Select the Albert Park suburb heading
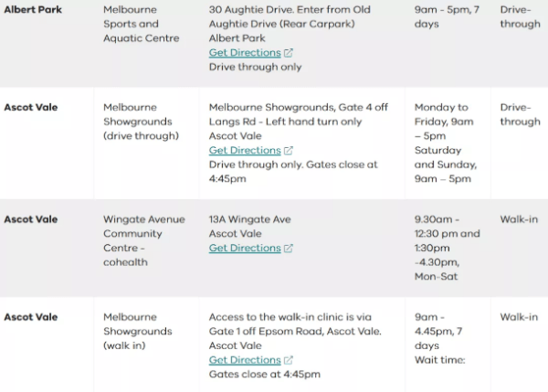This screenshot has height=392, width=548. tap(31, 9)
